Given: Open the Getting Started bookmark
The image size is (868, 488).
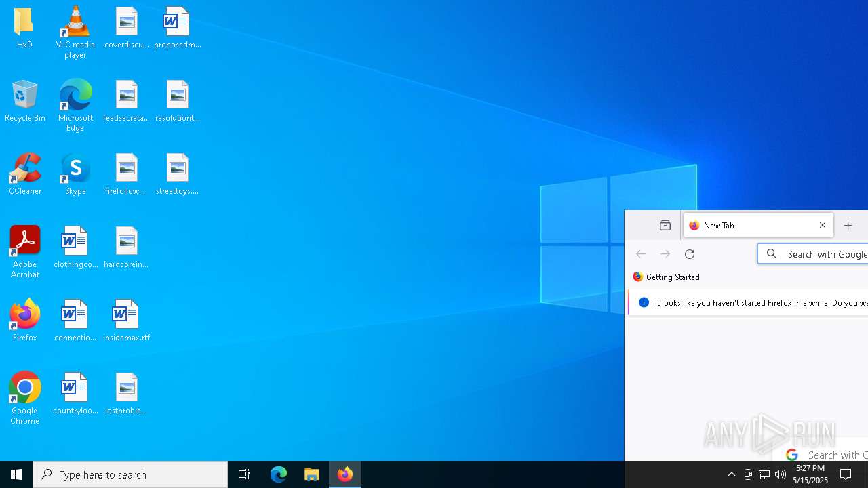Looking at the screenshot, I should [x=666, y=277].
